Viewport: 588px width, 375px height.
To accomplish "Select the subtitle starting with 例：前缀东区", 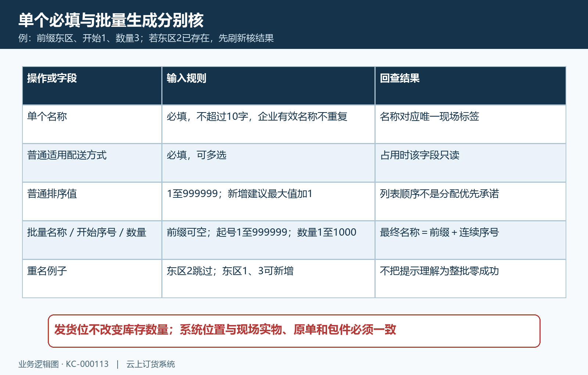I will 146,38.
